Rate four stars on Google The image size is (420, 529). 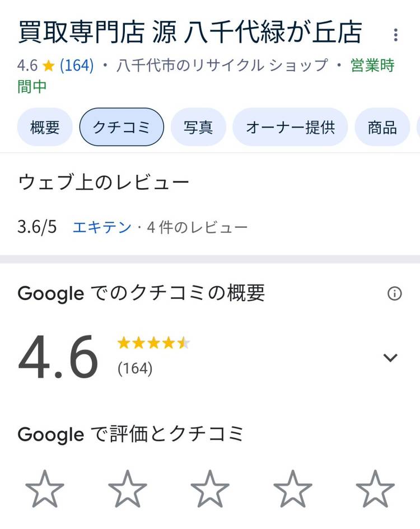[292, 489]
